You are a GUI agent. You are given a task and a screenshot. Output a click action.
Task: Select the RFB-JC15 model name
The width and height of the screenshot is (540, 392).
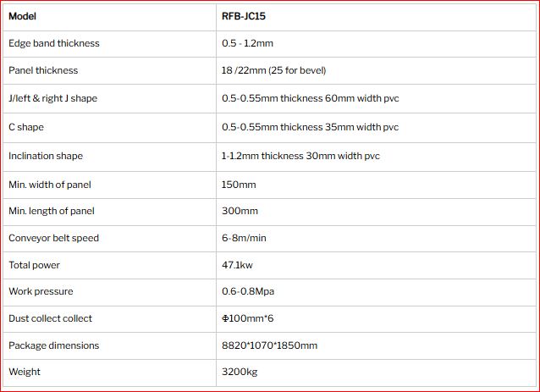244,16
